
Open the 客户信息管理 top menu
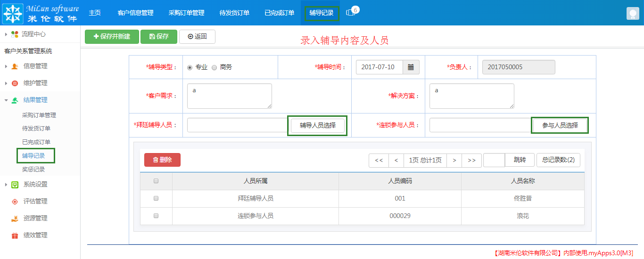point(135,13)
